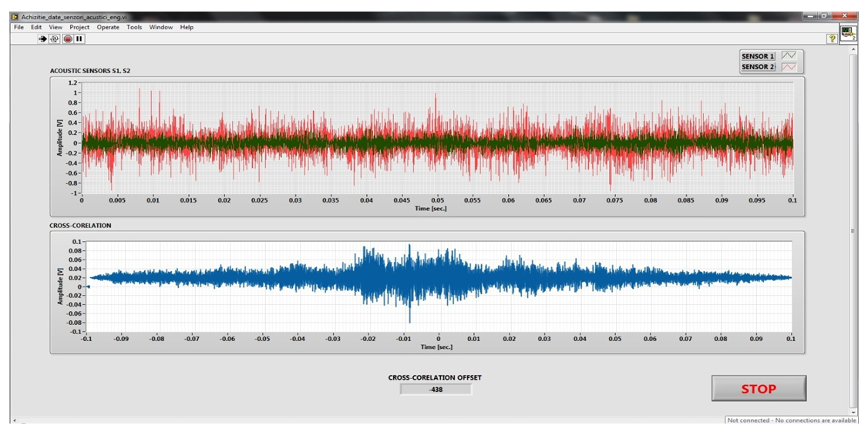Open the Context Help question mark
The image size is (868, 432).
click(x=832, y=39)
